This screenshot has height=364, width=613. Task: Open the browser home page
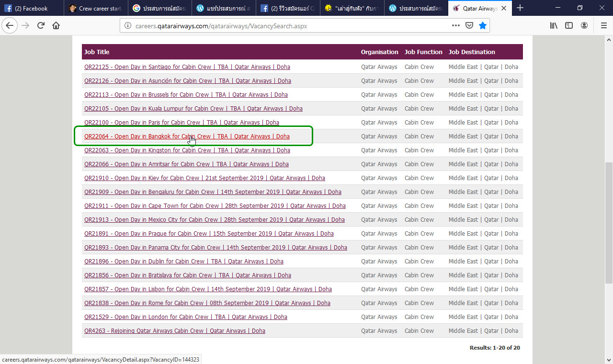[56, 26]
